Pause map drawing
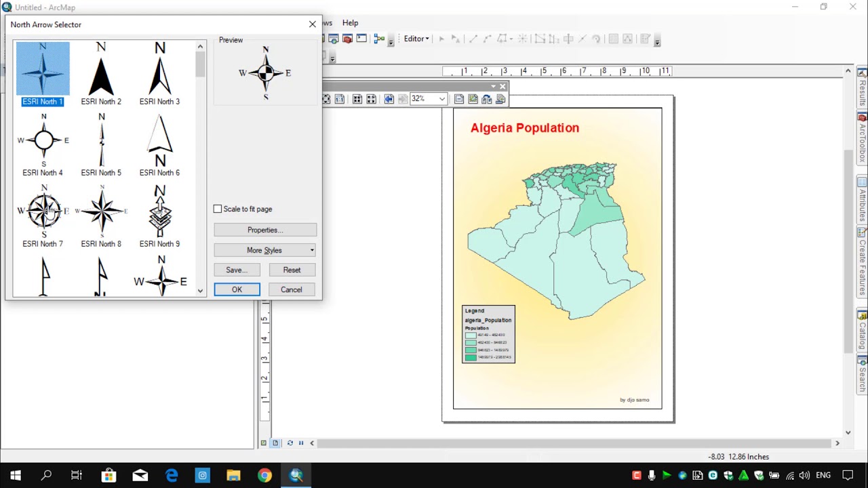868x488 pixels. coord(301,443)
